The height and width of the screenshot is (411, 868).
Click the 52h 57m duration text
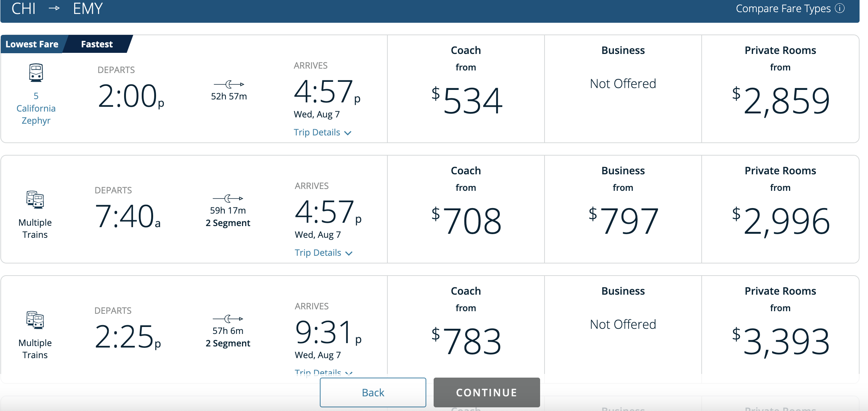[x=229, y=97]
